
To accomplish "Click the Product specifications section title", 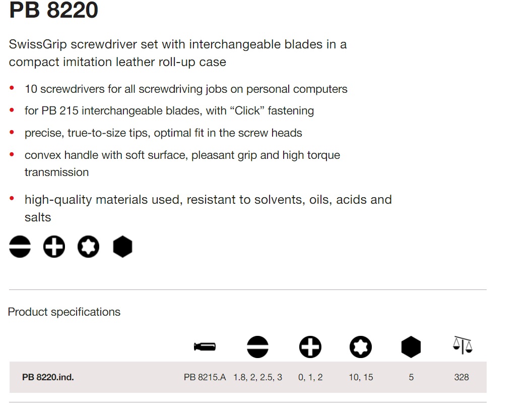I will tap(64, 312).
